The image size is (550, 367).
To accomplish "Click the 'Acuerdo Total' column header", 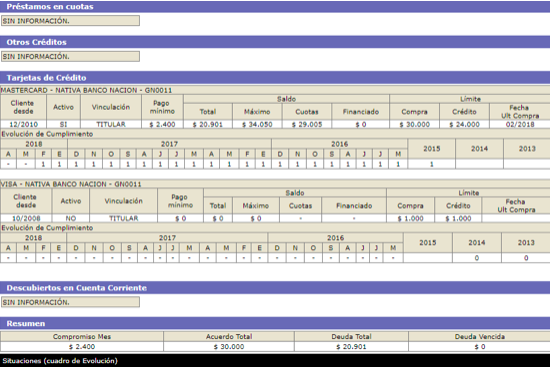I will point(229,336).
